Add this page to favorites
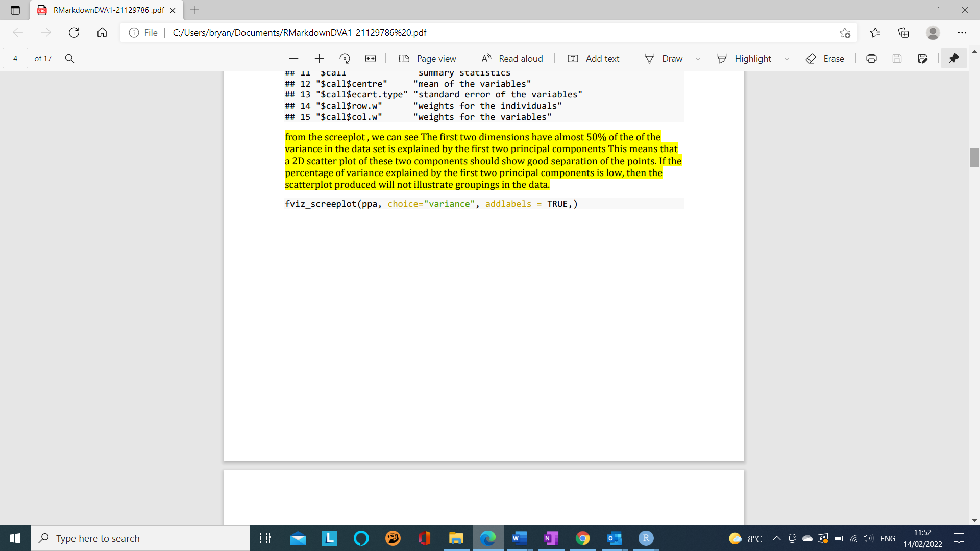This screenshot has height=551, width=980. 845,33
